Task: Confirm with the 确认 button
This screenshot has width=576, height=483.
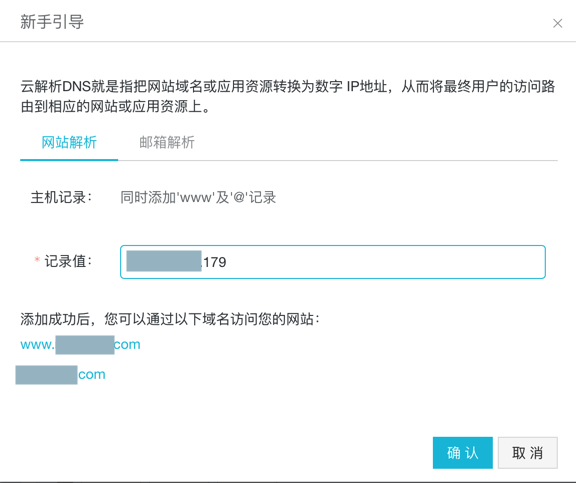Action: tap(462, 453)
